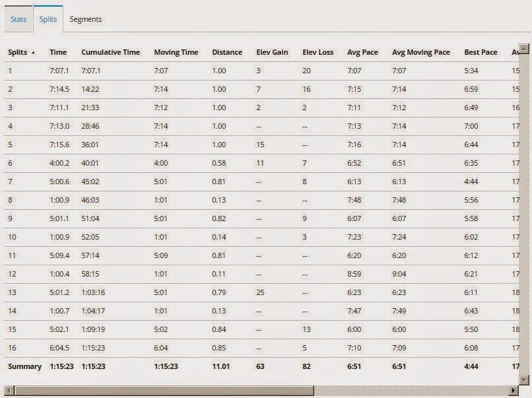The image size is (532, 398).
Task: Click the sort arrow next to Splits
Action: point(33,53)
